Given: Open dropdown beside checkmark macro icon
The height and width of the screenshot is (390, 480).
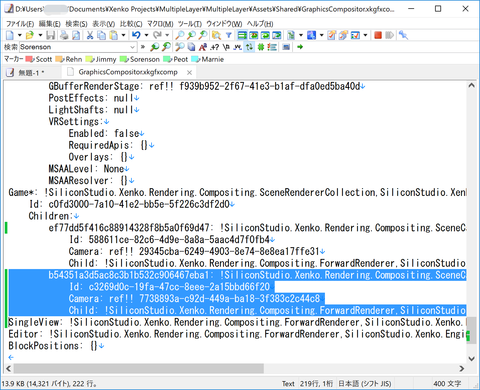Looking at the screenshot, I should click(365, 35).
